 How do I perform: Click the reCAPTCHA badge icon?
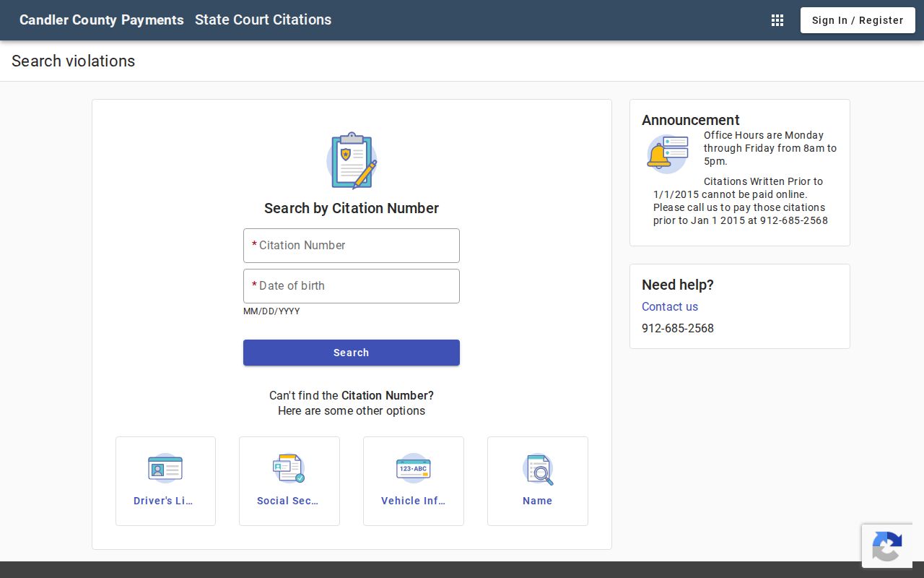point(887,546)
